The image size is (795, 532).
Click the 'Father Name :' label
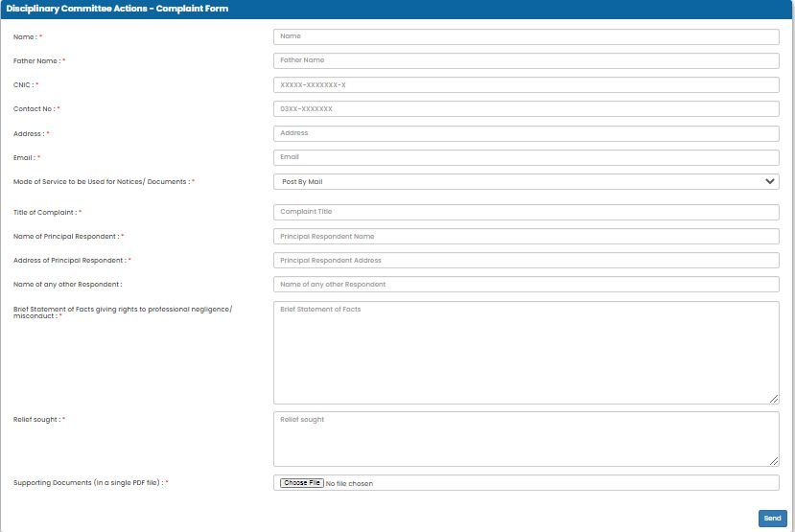[39, 60]
